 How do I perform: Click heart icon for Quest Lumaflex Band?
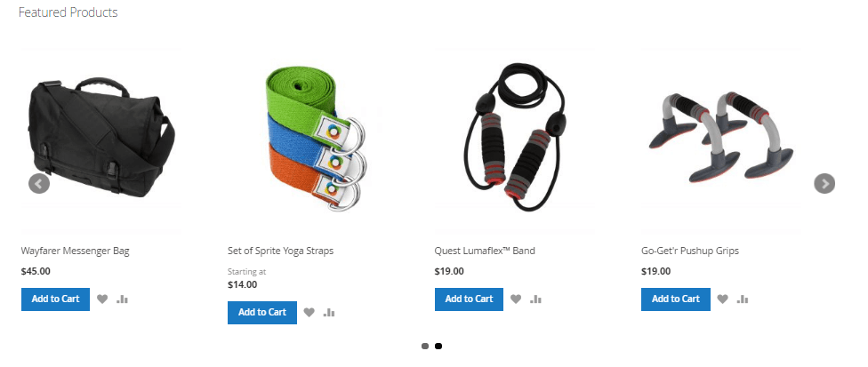(516, 299)
